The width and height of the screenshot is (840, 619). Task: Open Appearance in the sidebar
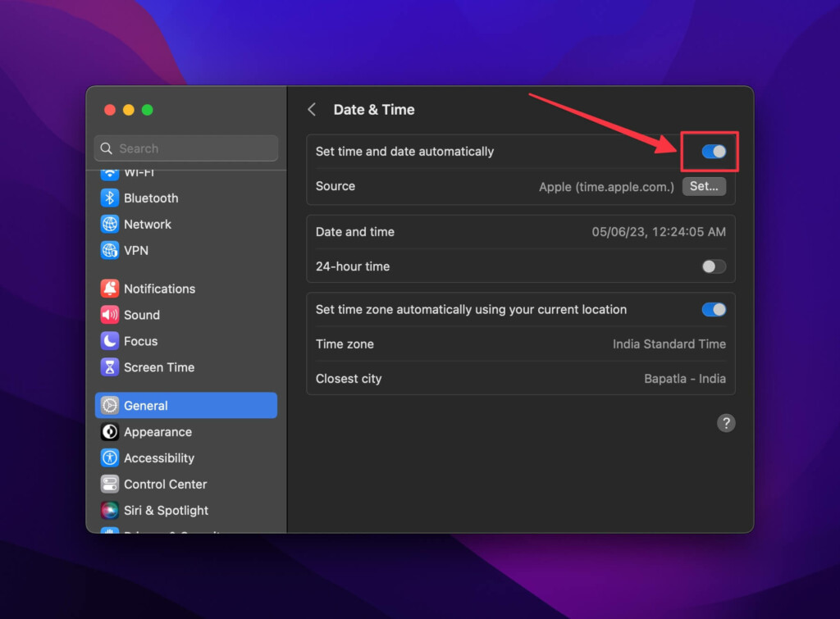pos(157,432)
